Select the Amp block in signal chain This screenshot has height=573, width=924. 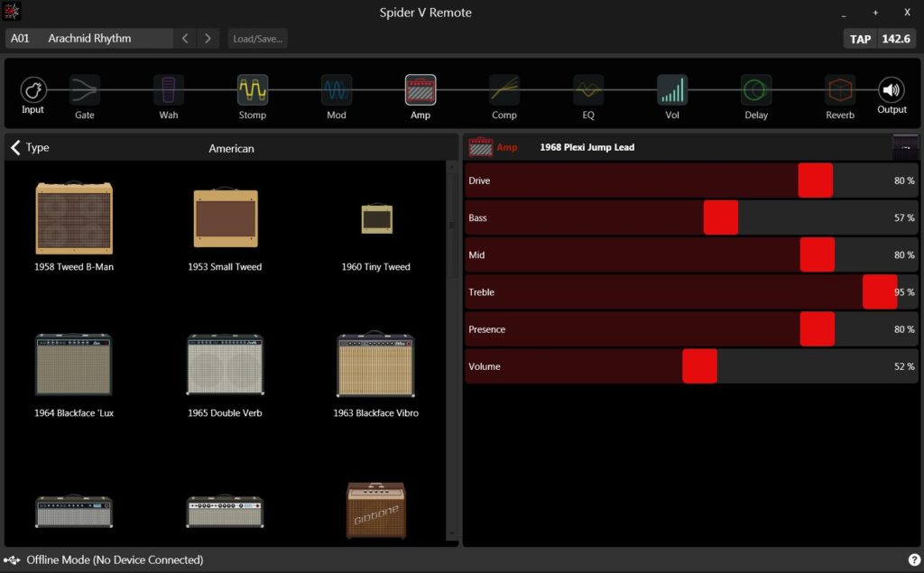click(x=420, y=90)
